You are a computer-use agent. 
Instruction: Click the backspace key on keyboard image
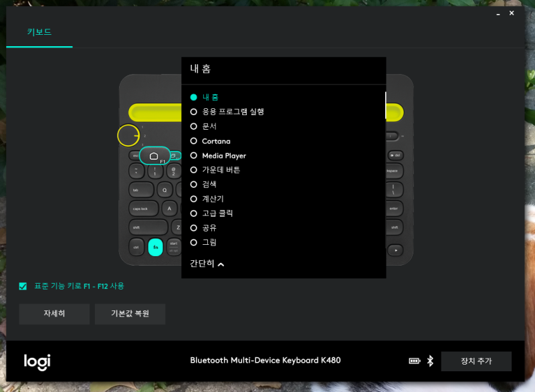pyautogui.click(x=395, y=171)
